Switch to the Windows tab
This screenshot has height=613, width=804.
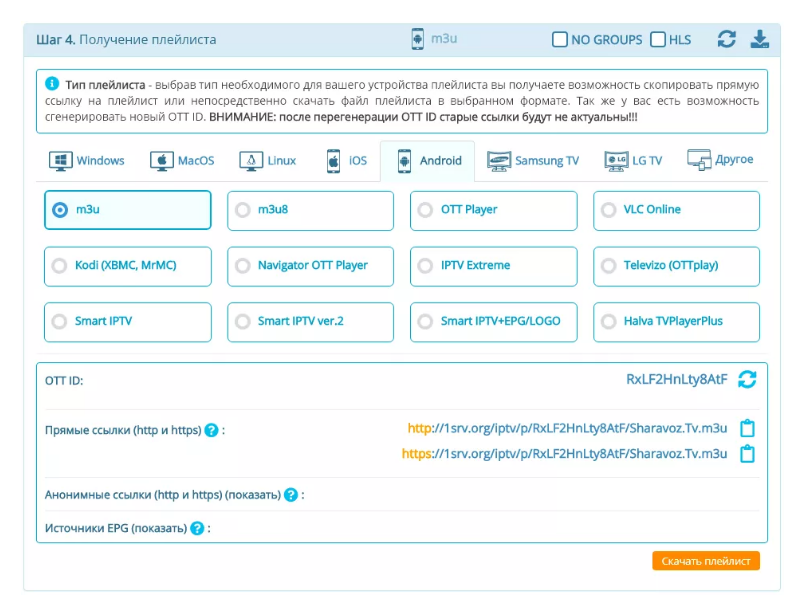point(88,161)
